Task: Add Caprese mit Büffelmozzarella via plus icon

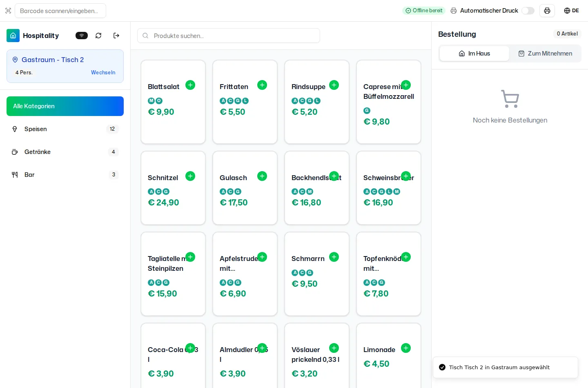Action: pos(406,85)
